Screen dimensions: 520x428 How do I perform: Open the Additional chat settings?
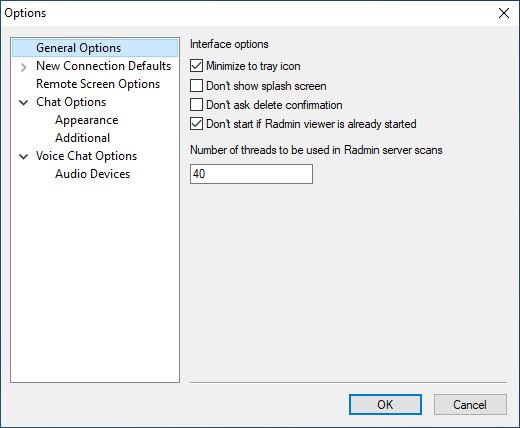[83, 138]
